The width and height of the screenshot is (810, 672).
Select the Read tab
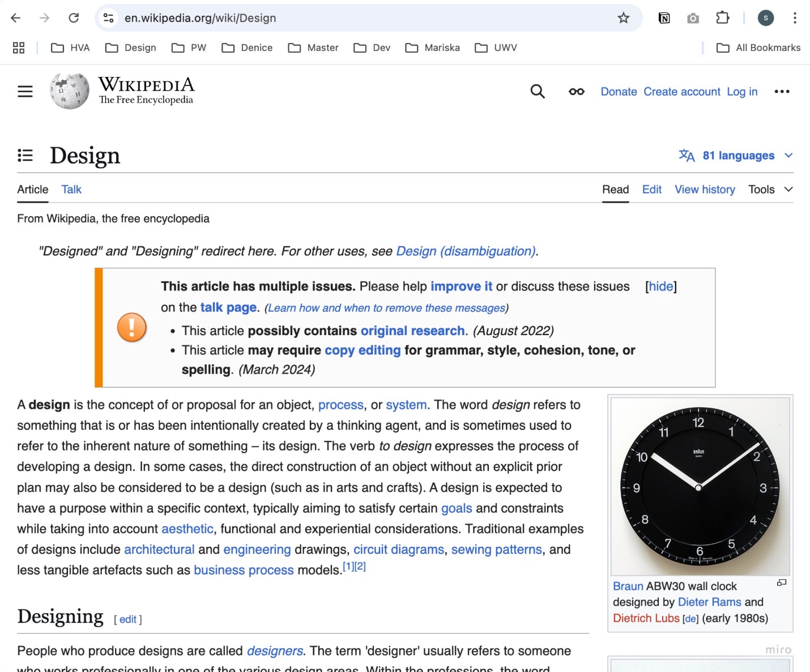coord(616,190)
